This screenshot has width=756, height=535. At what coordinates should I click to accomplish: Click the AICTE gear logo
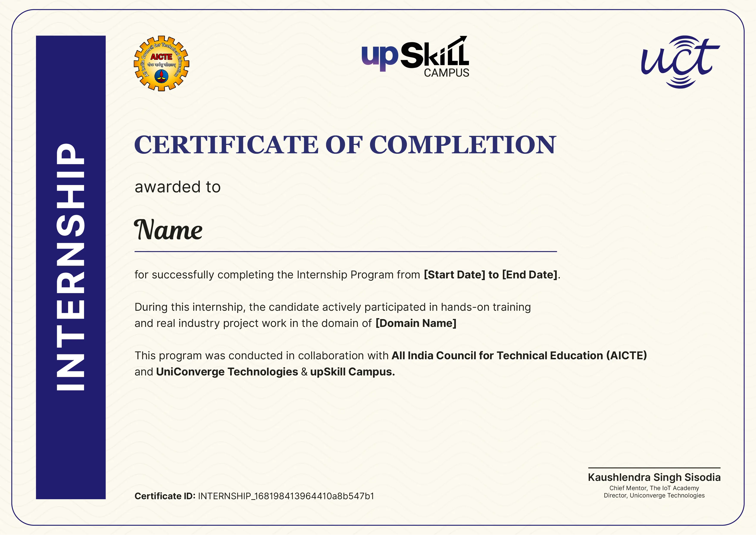click(161, 64)
